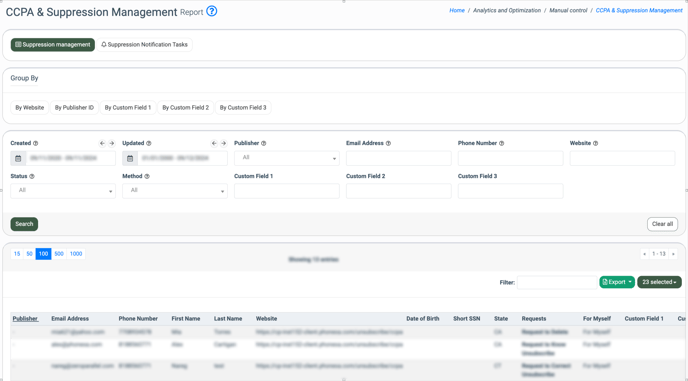Sort table by Publisher column header
688x381 pixels.
pos(25,319)
